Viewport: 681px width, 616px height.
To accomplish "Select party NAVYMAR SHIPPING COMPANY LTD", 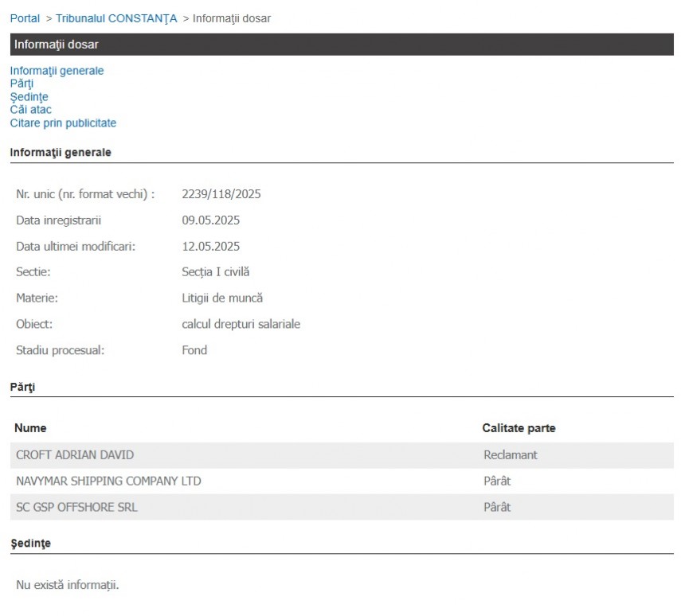I will [x=108, y=481].
